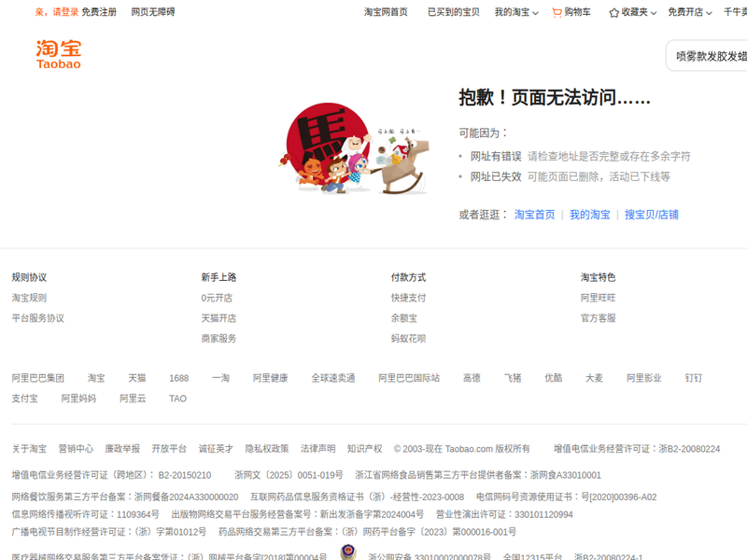The image size is (747, 560).
Task: Go to 淘宝首页 blue link
Action: [x=534, y=215]
